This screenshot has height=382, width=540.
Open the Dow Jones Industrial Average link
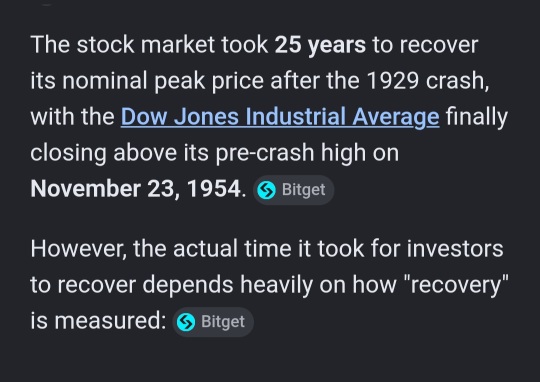[280, 117]
